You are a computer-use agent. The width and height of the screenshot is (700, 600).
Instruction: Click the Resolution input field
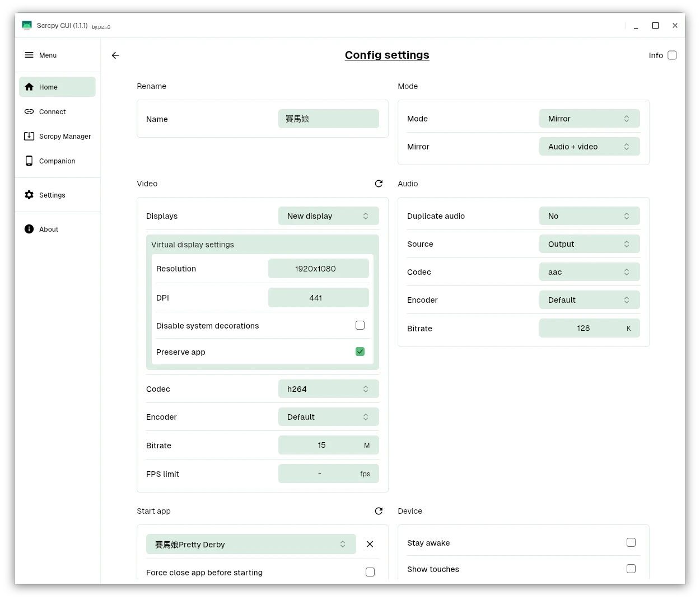(318, 269)
